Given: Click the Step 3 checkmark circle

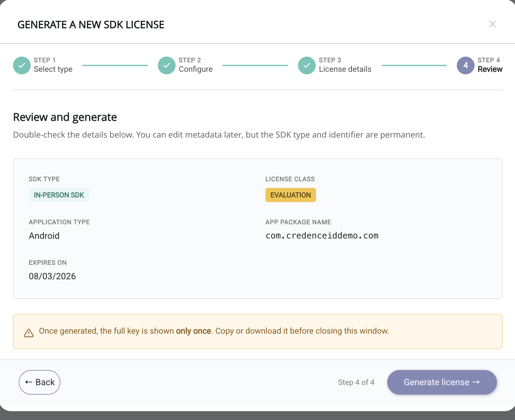Looking at the screenshot, I should (307, 65).
